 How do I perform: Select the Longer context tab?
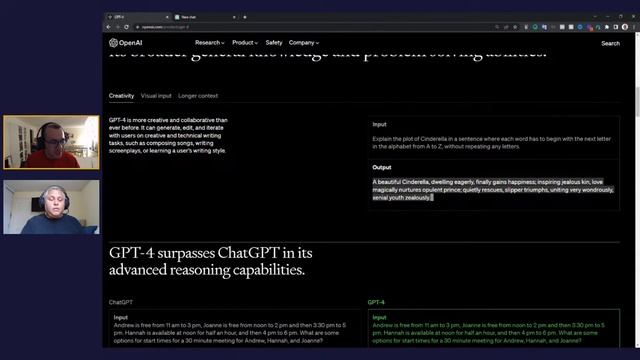(x=198, y=96)
